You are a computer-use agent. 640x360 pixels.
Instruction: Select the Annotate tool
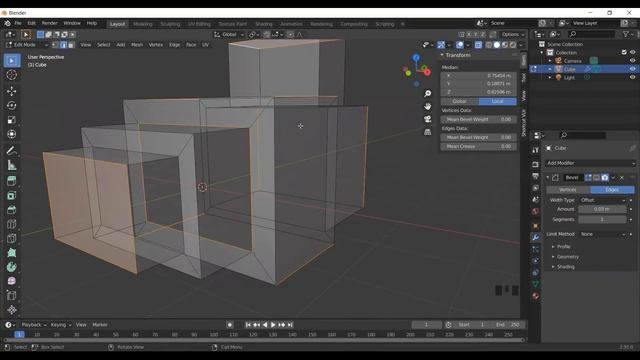click(x=12, y=151)
